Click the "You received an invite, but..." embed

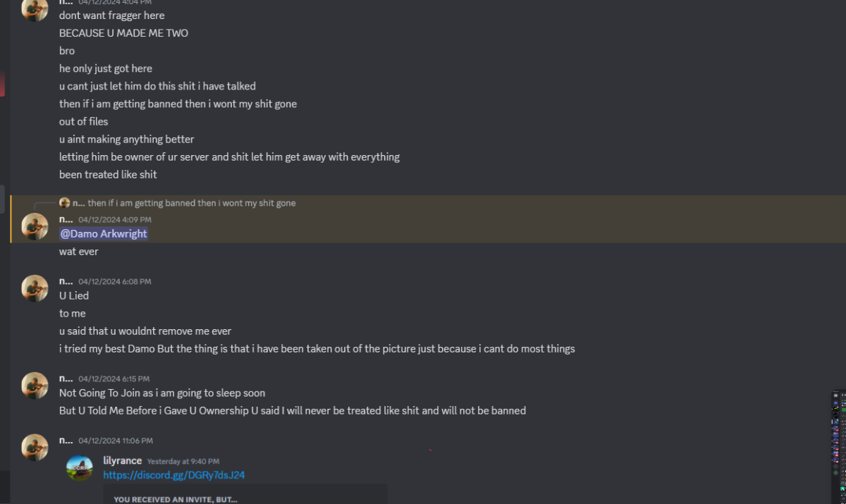(245, 495)
